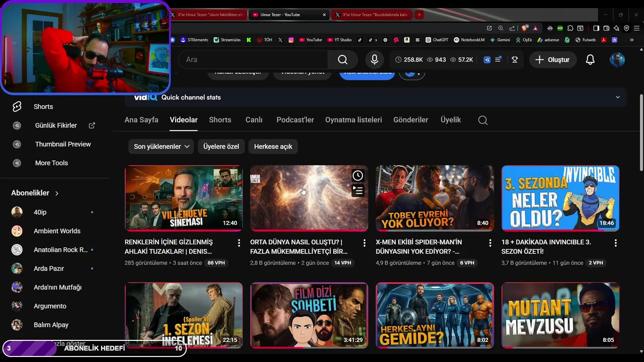Open Brave main hamburger menu

click(636, 28)
